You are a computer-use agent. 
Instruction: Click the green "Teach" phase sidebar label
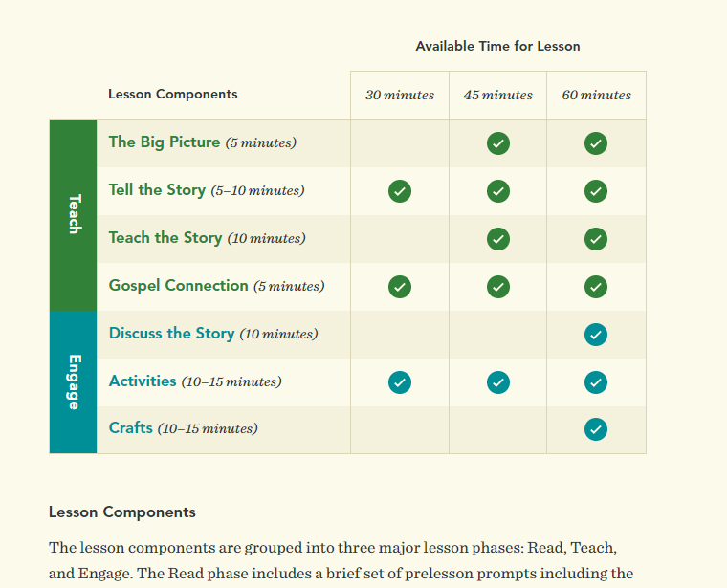[74, 215]
